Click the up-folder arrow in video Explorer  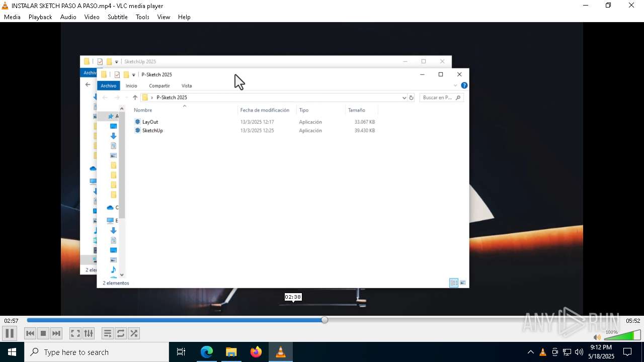(x=135, y=98)
